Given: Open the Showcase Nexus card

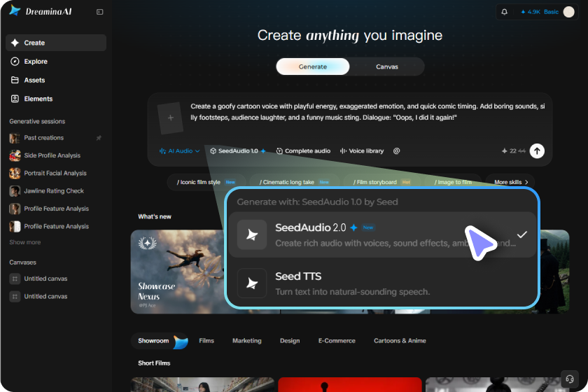Looking at the screenshot, I should [178, 272].
